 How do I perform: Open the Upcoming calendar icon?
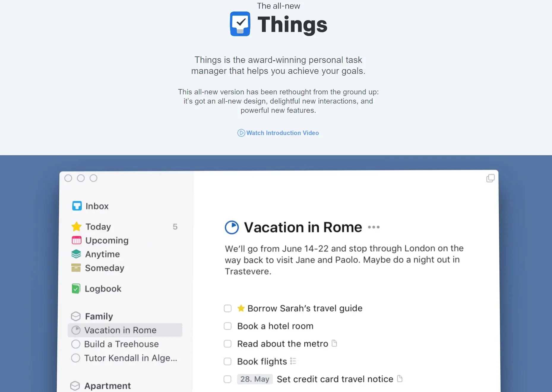[x=77, y=240]
